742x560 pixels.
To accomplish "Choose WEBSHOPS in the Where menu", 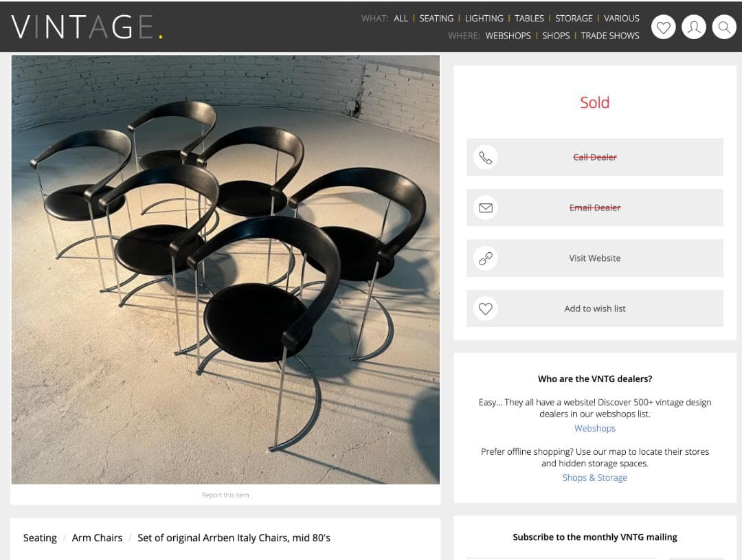I will tap(508, 36).
